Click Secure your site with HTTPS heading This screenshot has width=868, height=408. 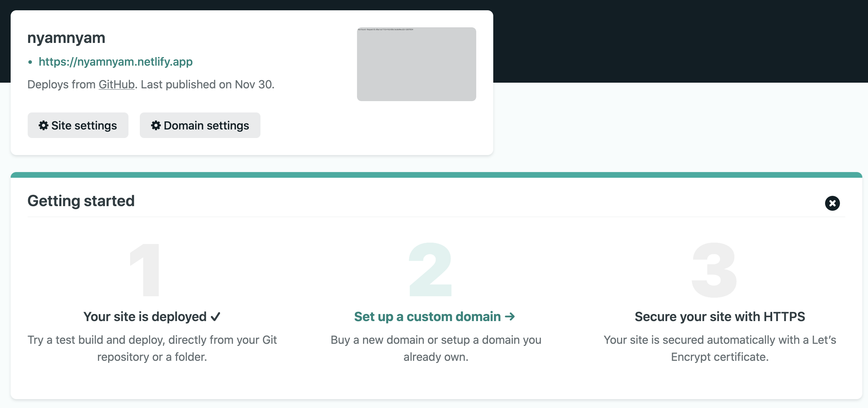coord(720,316)
